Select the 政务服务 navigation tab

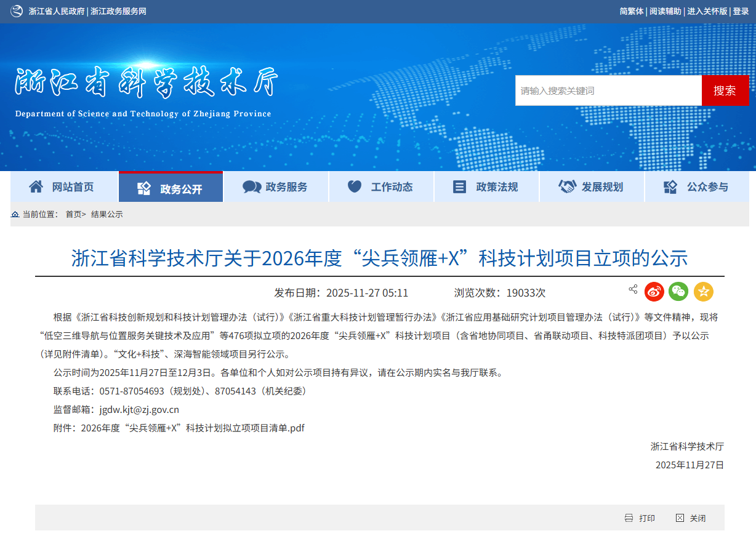(276, 187)
